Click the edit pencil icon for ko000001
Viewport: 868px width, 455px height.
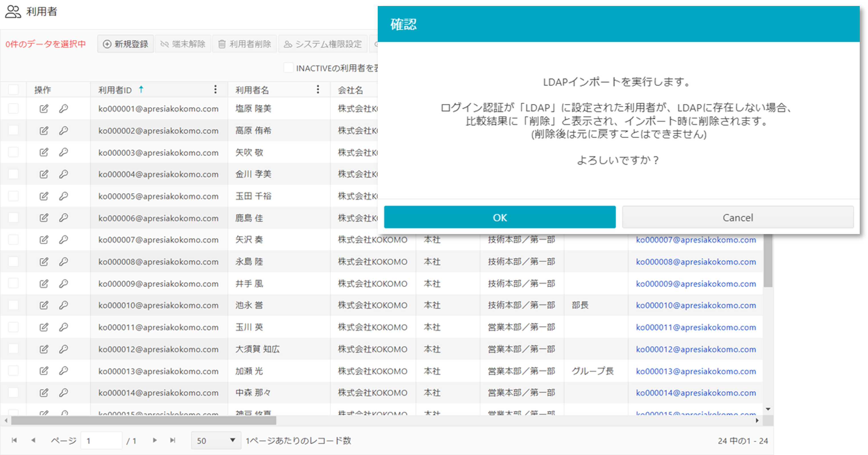(x=44, y=108)
